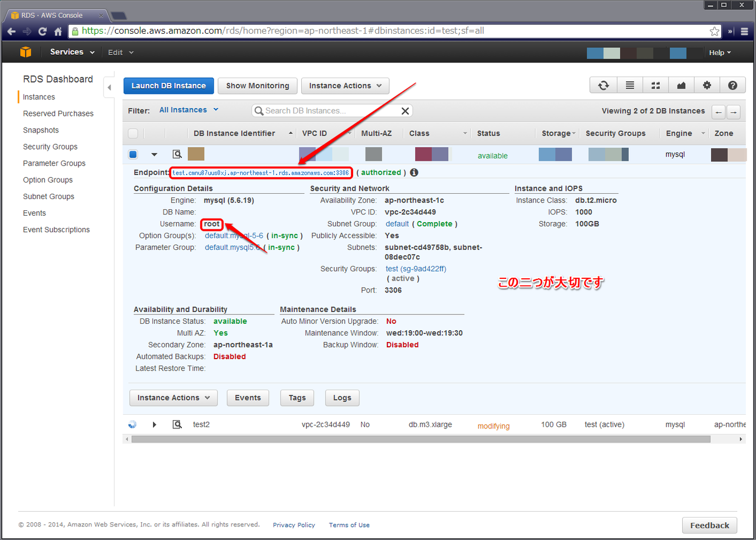Image resolution: width=756 pixels, height=540 pixels.
Task: Open the browser extensions overflow chevron
Action: click(730, 31)
